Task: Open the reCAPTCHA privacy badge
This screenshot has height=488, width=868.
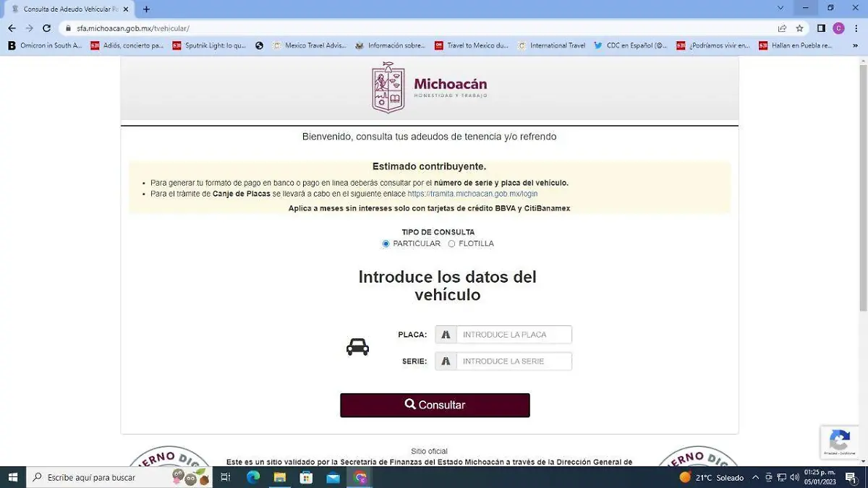Action: pyautogui.click(x=839, y=442)
